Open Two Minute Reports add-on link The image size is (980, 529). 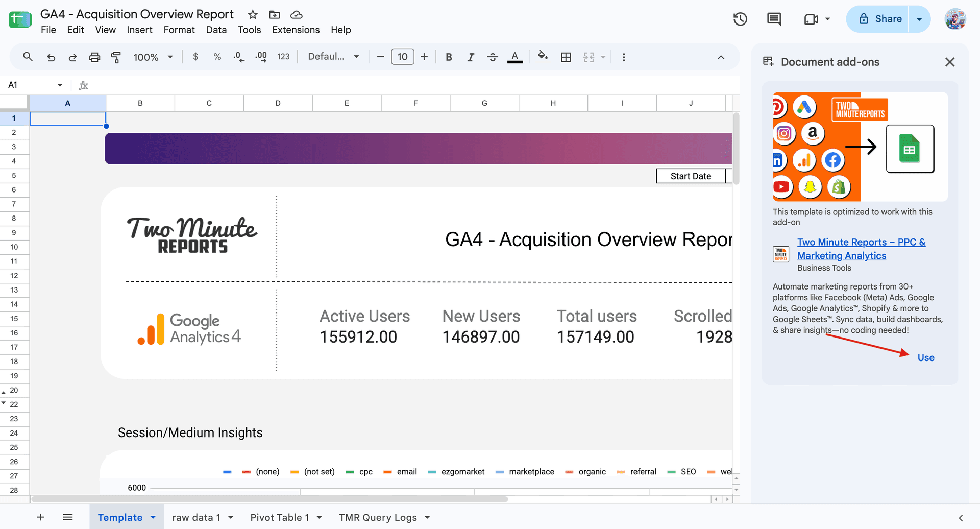click(x=861, y=249)
